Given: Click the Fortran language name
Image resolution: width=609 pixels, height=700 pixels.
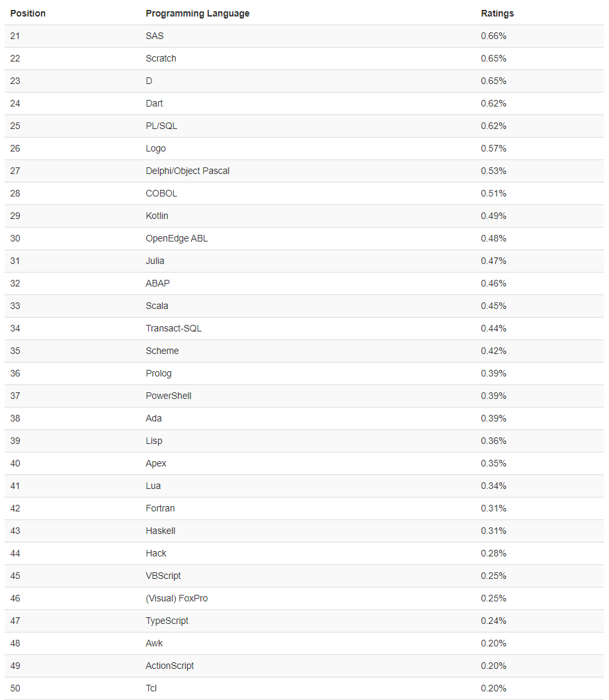Looking at the screenshot, I should 160,509.
